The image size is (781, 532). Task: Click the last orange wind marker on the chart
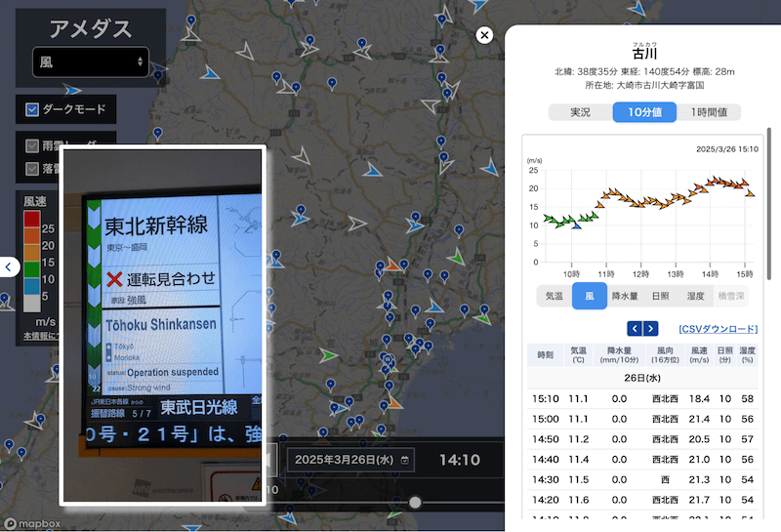pos(750,192)
